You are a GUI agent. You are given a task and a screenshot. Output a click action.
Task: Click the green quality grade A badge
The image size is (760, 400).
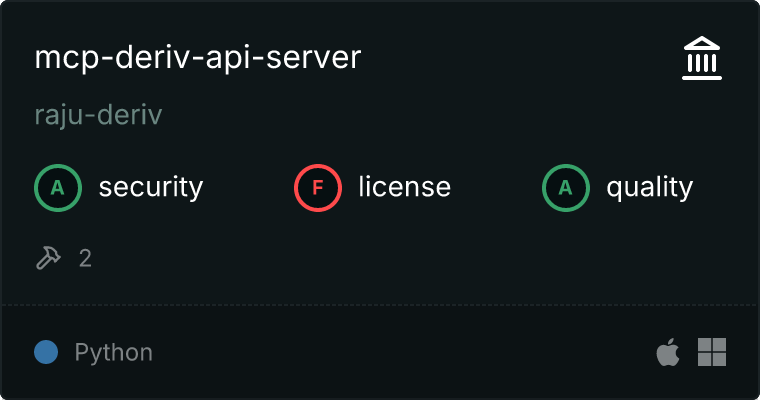pyautogui.click(x=565, y=187)
